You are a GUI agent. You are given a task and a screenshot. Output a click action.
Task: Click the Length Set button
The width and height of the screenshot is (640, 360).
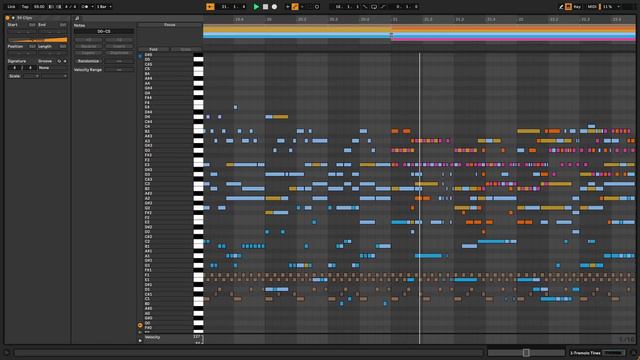tap(63, 47)
